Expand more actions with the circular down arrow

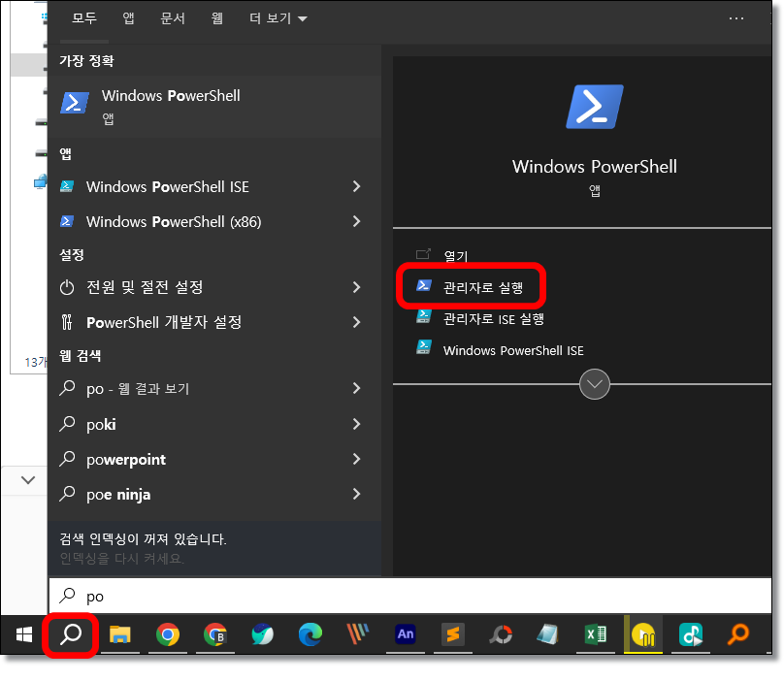click(595, 384)
